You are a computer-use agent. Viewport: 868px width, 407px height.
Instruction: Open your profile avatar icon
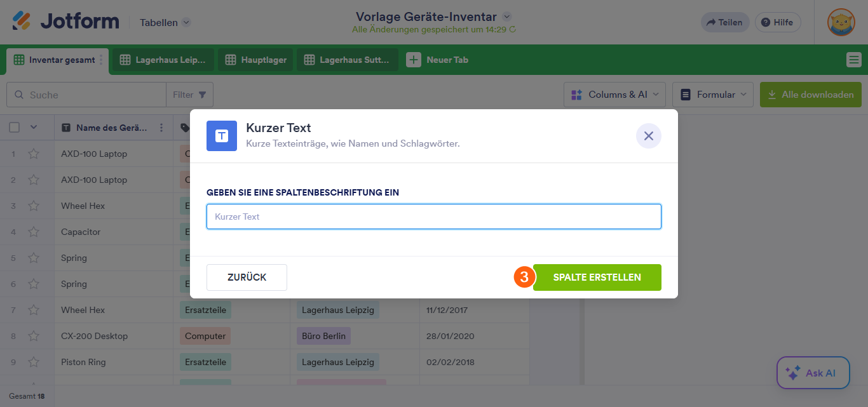point(841,22)
